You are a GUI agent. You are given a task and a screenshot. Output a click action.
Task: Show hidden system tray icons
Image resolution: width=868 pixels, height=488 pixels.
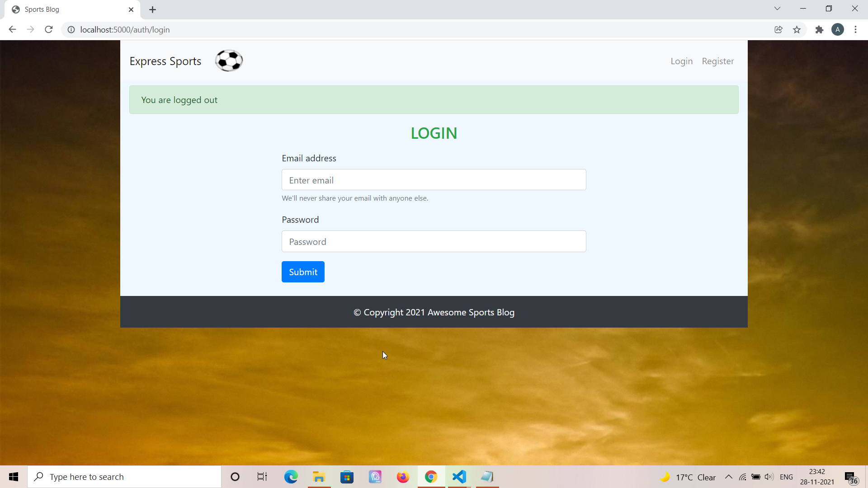point(728,477)
